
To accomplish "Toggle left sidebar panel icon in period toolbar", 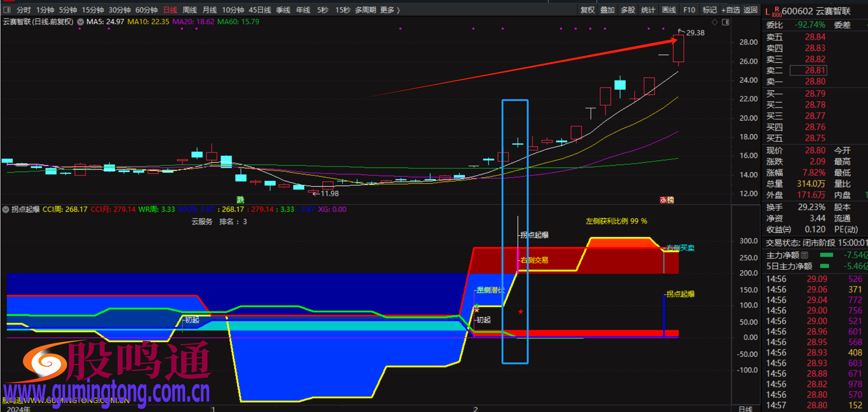I will (x=7, y=10).
